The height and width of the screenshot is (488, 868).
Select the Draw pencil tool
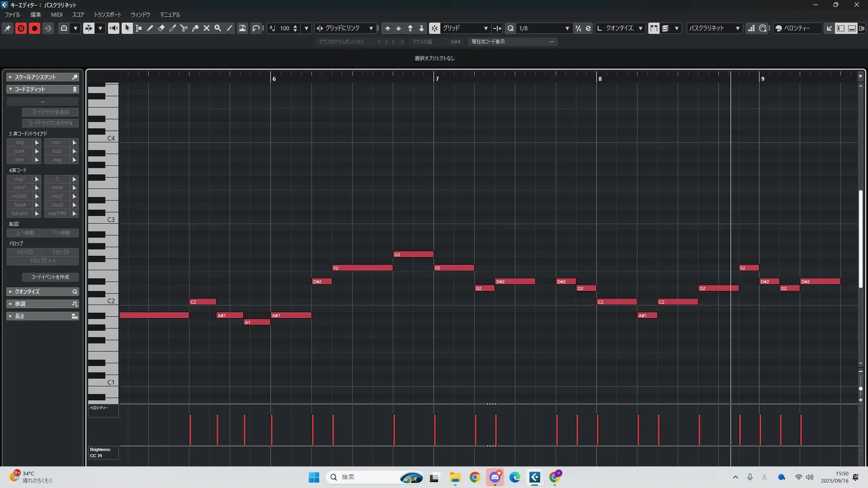click(150, 28)
